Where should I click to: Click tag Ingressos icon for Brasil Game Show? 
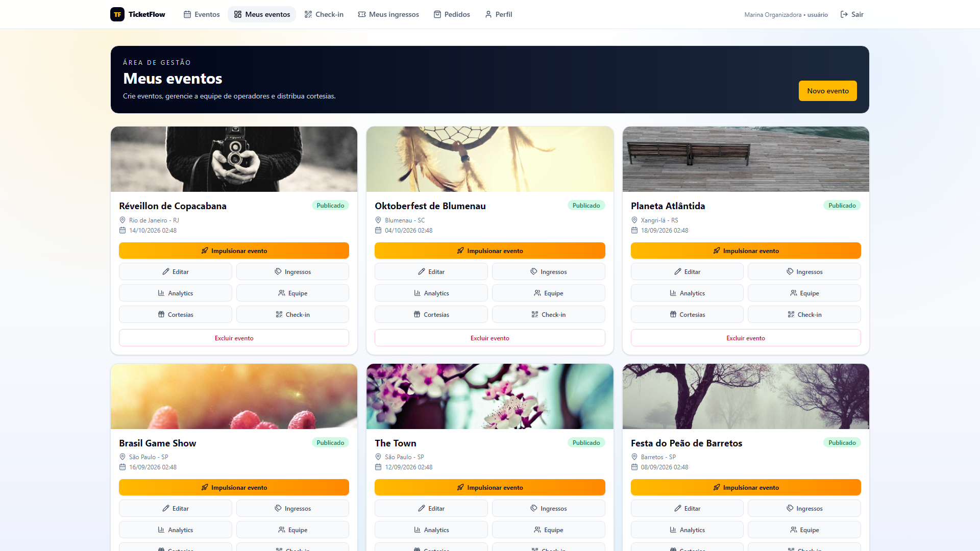(x=278, y=508)
